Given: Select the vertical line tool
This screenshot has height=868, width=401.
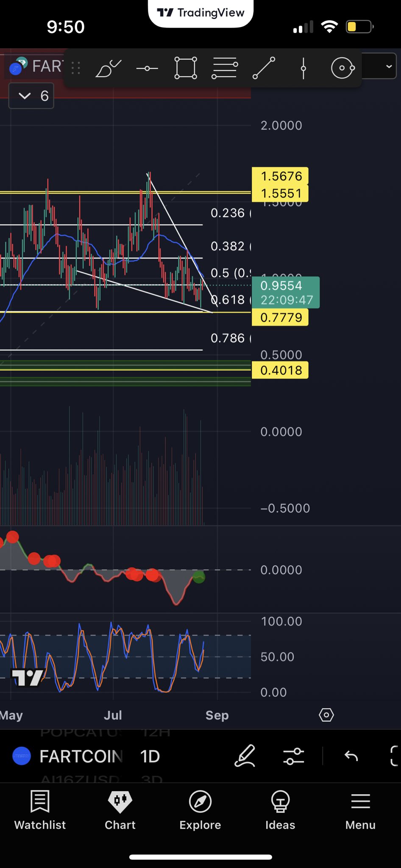Looking at the screenshot, I should pyautogui.click(x=303, y=68).
